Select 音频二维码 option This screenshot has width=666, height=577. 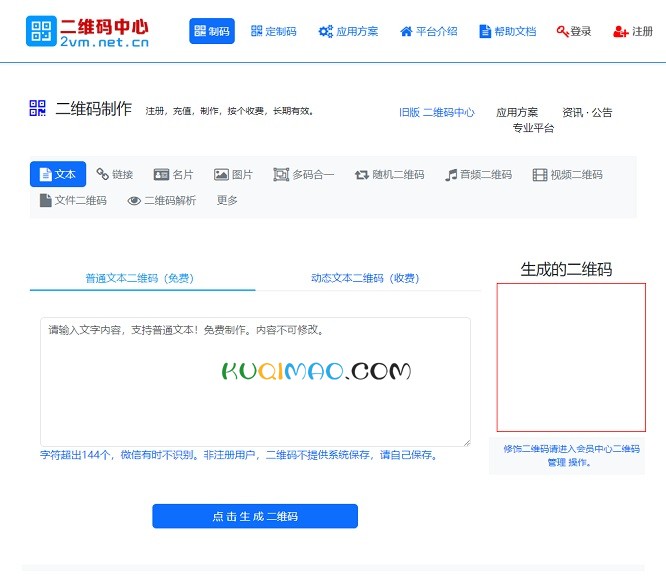click(478, 174)
